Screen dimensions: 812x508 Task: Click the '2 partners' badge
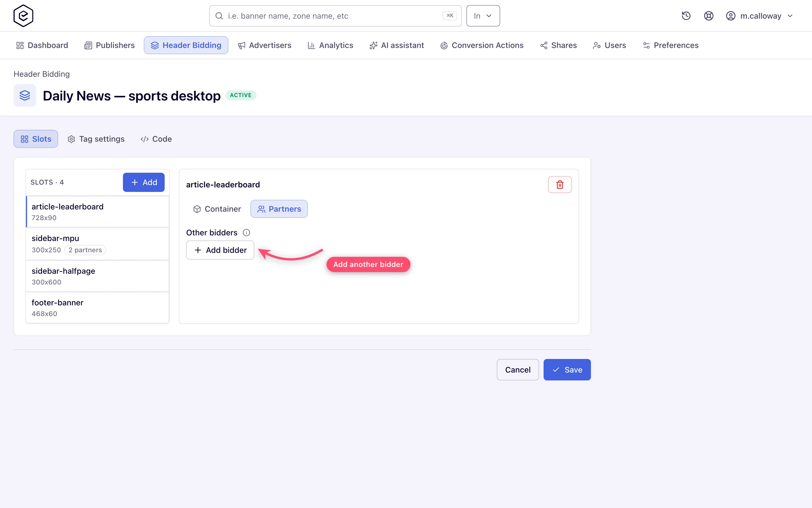85,250
